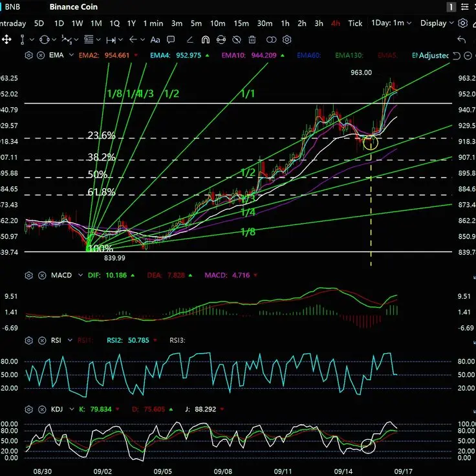The width and height of the screenshot is (476, 476).
Task: Click the 963.00 high price label
Action: [361, 72]
